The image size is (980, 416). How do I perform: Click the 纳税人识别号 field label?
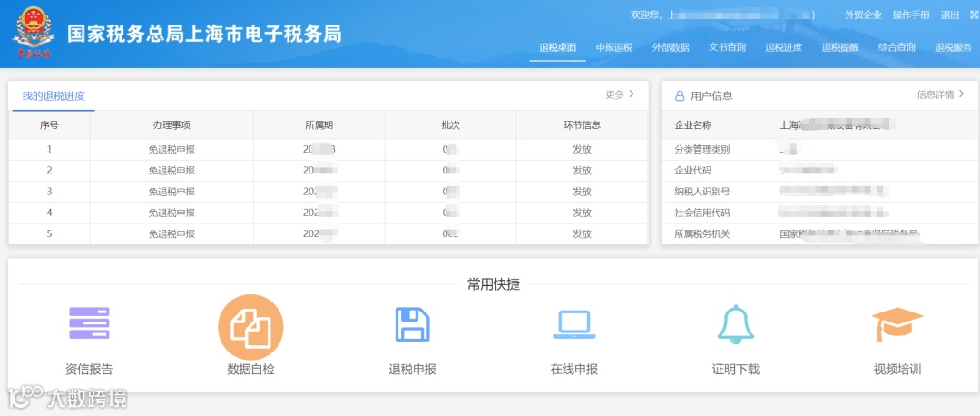[702, 192]
